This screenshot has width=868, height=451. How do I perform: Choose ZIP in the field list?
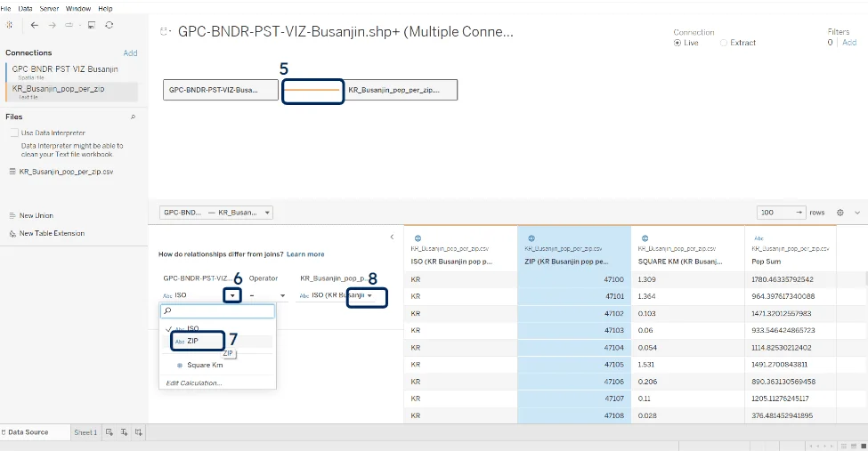(193, 341)
